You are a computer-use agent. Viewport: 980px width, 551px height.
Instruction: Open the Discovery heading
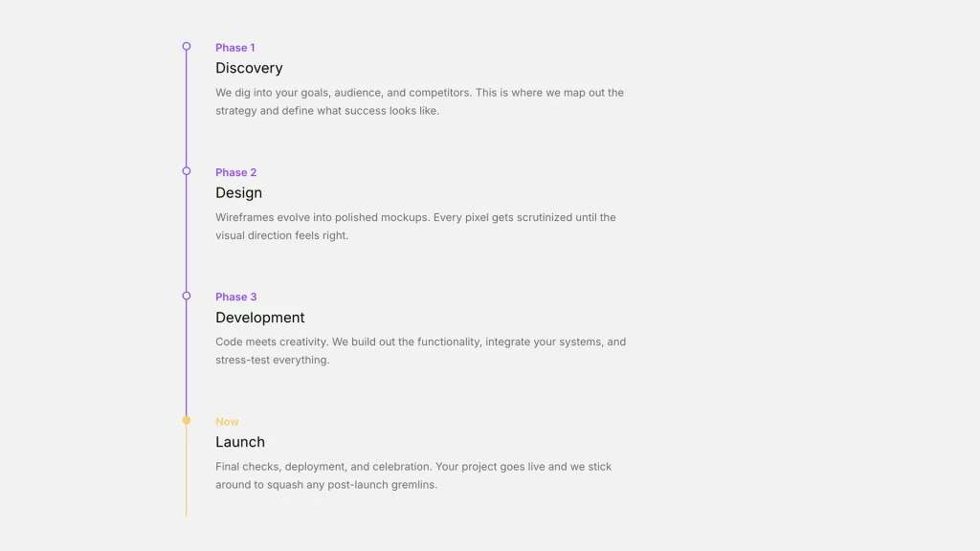click(x=249, y=68)
